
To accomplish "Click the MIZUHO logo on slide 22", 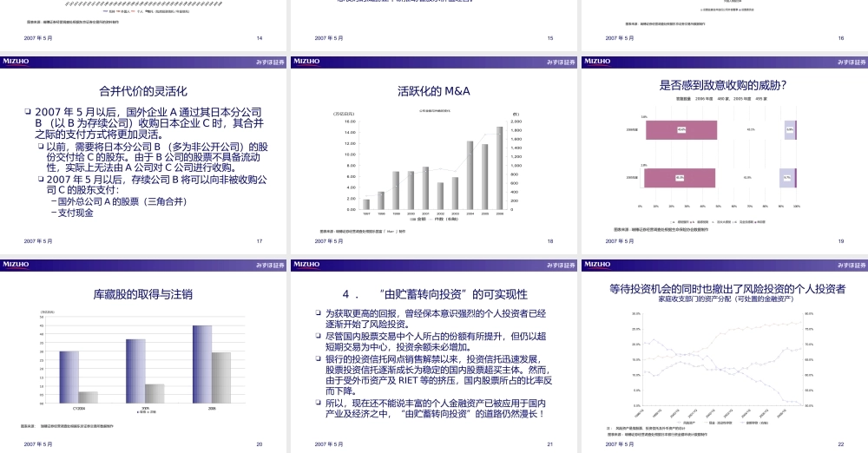I will (597, 265).
